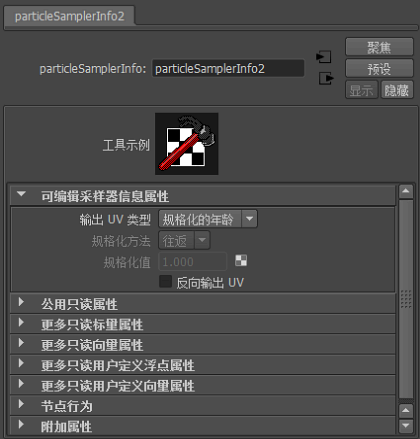The image size is (420, 439).
Task: Select the particleSamplerInfo2 tab
Action: [70, 16]
